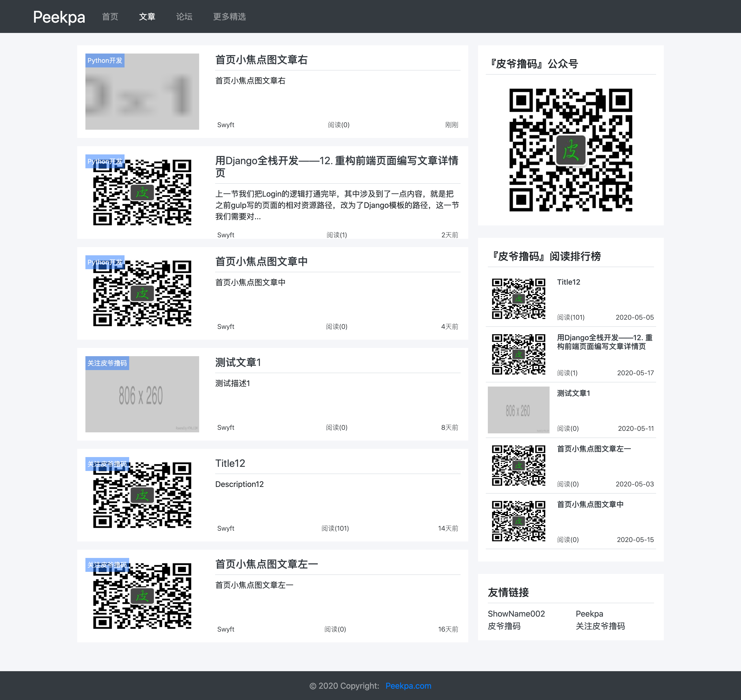This screenshot has height=700, width=741.
Task: Click the 友情链接 heading
Action: (x=508, y=592)
